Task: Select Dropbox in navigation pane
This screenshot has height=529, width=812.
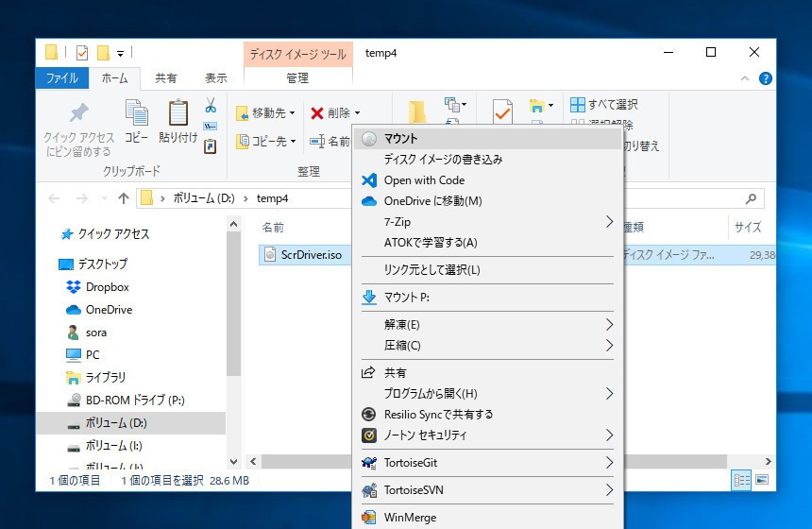Action: coord(108,287)
